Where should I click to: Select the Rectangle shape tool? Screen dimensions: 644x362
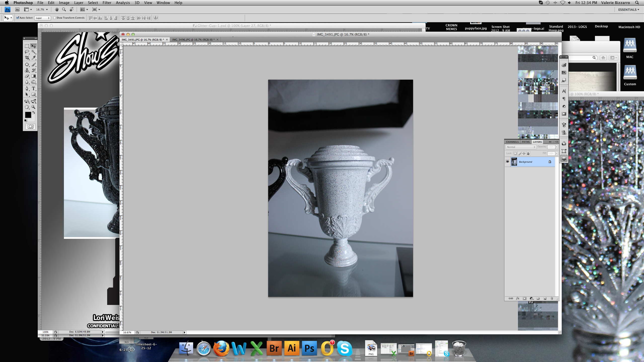[x=33, y=95]
